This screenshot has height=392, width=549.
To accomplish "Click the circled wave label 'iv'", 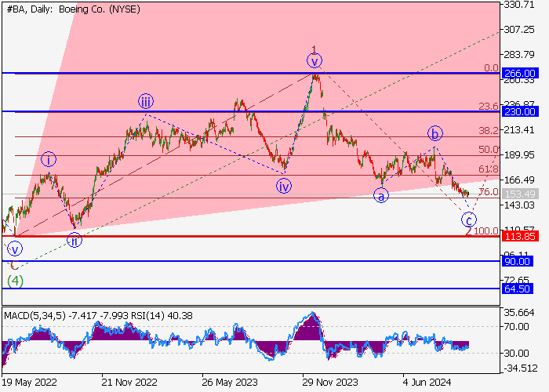I will [284, 187].
